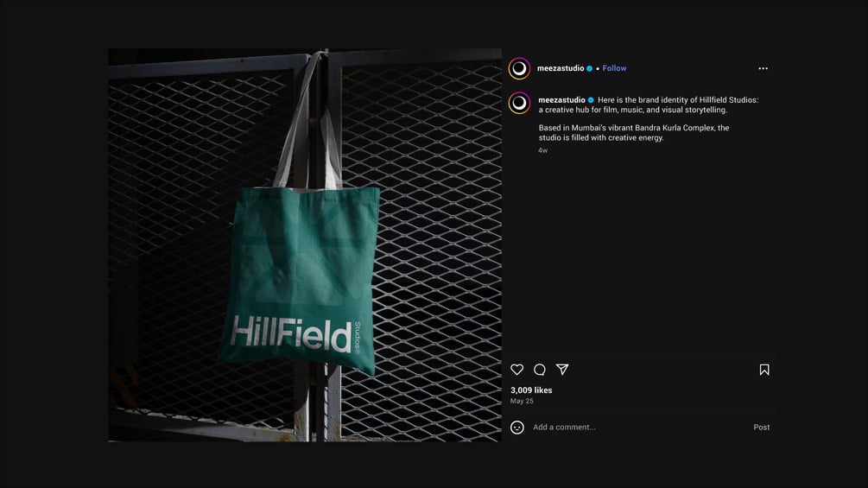Image resolution: width=868 pixels, height=488 pixels.
Task: Click the 4w caption timestamp
Action: click(x=543, y=150)
